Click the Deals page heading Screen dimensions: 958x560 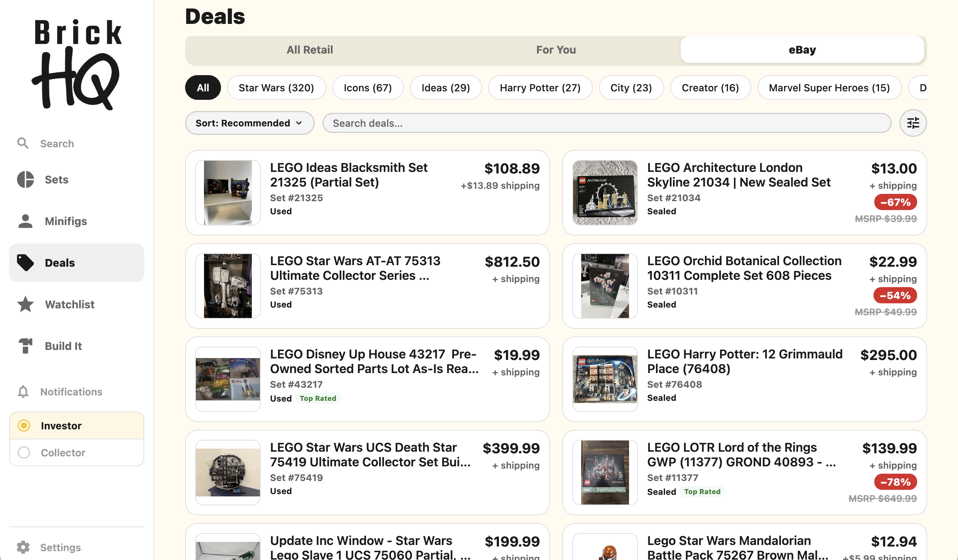pyautogui.click(x=215, y=17)
